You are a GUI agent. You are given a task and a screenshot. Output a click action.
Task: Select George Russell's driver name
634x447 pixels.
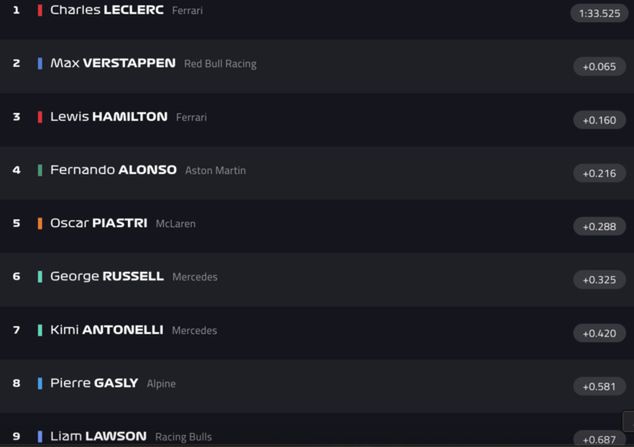tap(106, 276)
